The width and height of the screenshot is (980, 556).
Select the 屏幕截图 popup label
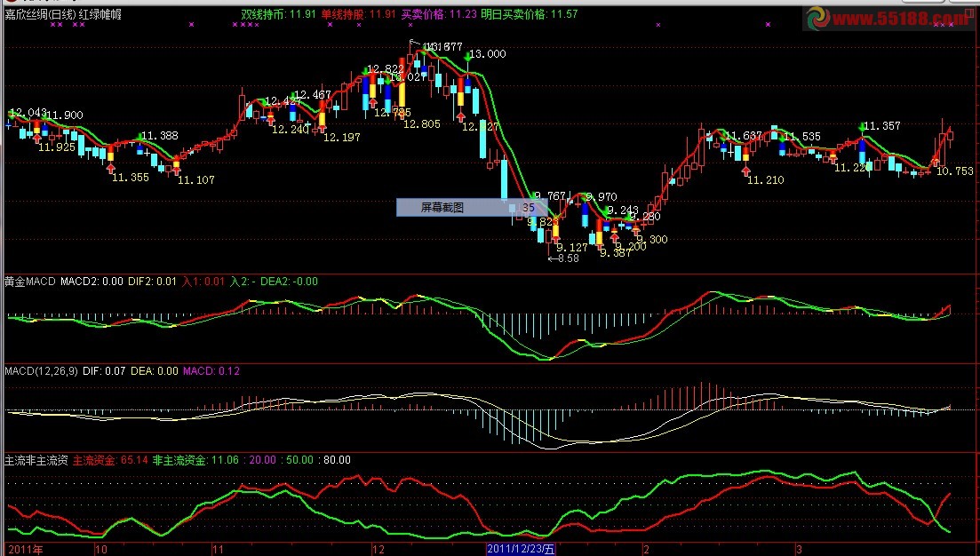coord(442,208)
